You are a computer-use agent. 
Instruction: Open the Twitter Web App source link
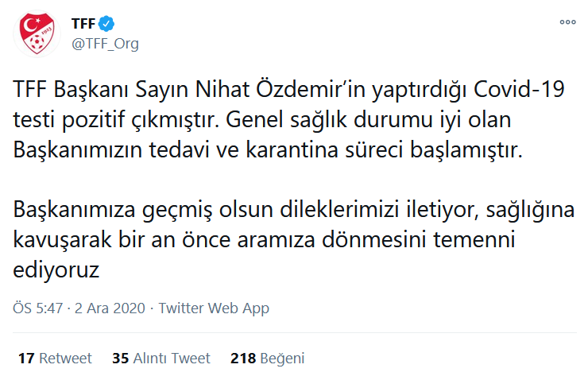[214, 308]
